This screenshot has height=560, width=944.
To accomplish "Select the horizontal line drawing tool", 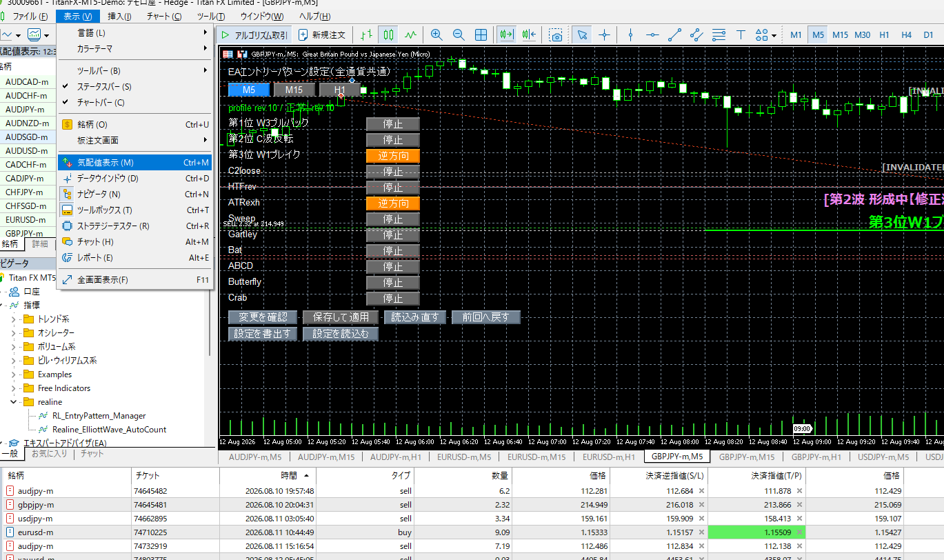I will (x=652, y=34).
